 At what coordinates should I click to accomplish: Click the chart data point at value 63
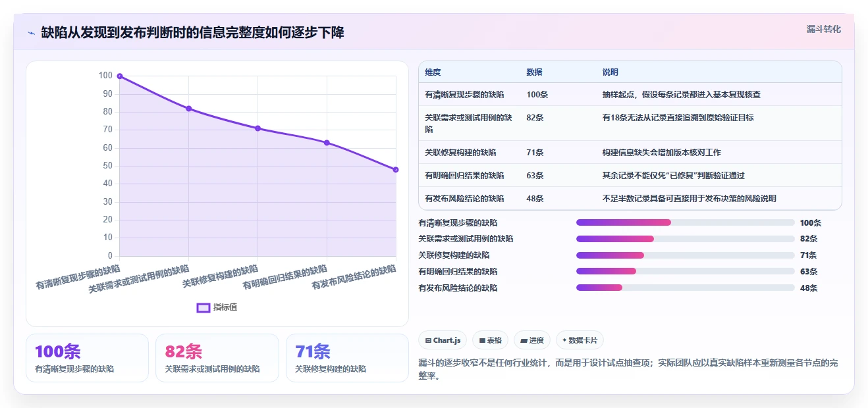[327, 143]
